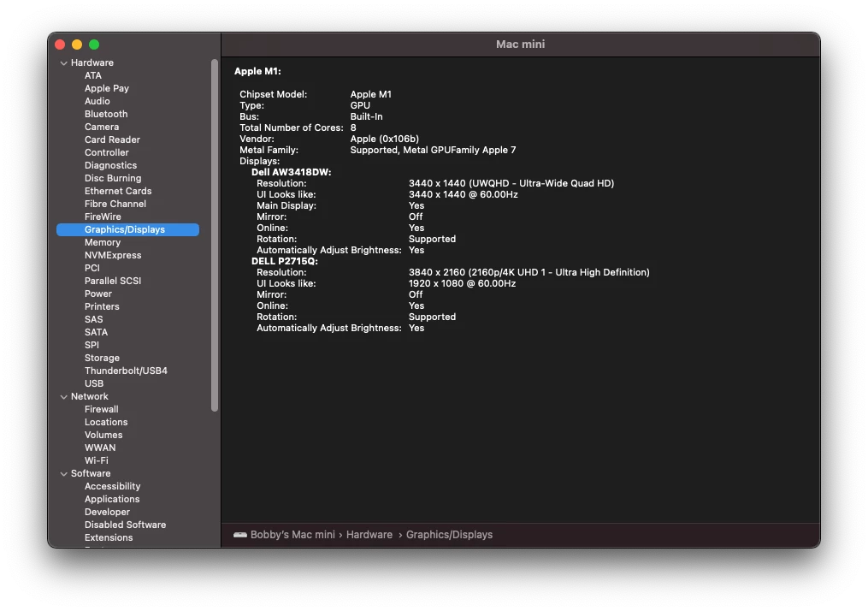Image resolution: width=868 pixels, height=611 pixels.
Task: Select Locations under Network
Action: click(x=106, y=422)
